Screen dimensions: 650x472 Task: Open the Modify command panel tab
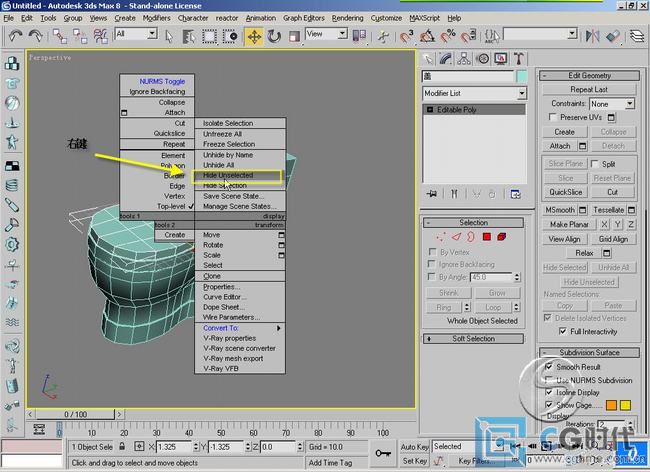(x=446, y=59)
